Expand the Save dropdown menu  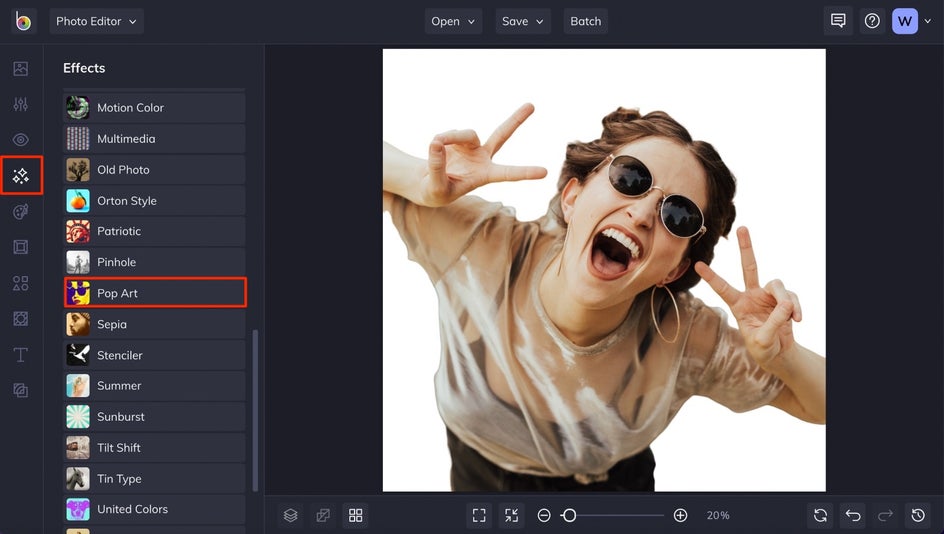point(523,21)
